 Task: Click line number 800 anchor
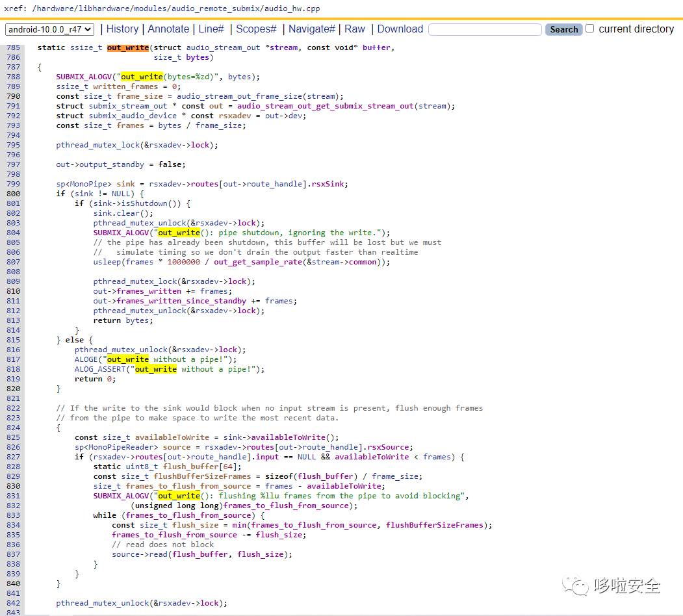(12, 193)
